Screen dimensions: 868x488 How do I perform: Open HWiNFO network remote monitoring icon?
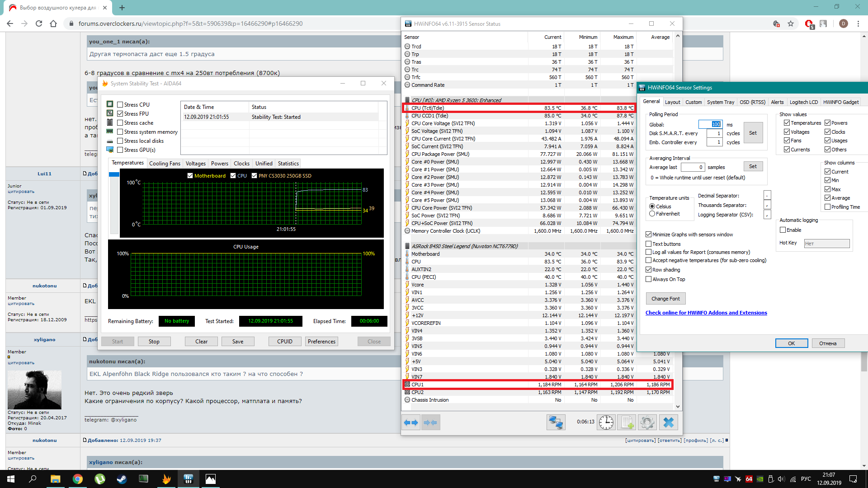(x=556, y=422)
